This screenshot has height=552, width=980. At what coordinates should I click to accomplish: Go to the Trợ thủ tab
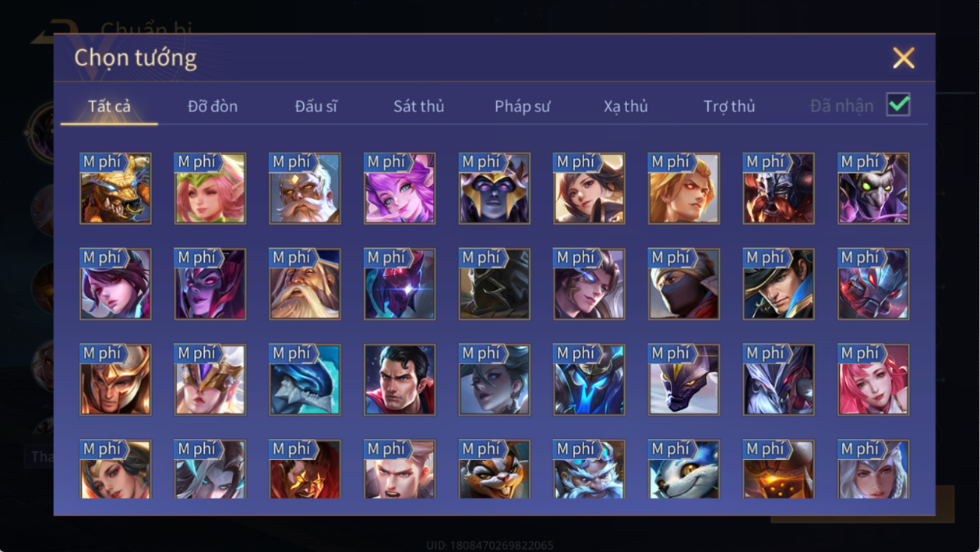729,106
